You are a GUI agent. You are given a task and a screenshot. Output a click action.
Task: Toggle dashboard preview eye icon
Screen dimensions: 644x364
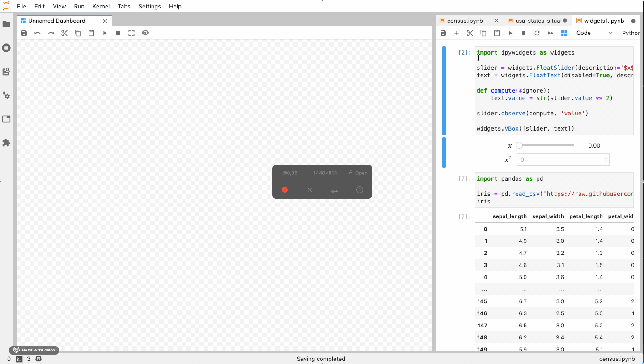[145, 33]
